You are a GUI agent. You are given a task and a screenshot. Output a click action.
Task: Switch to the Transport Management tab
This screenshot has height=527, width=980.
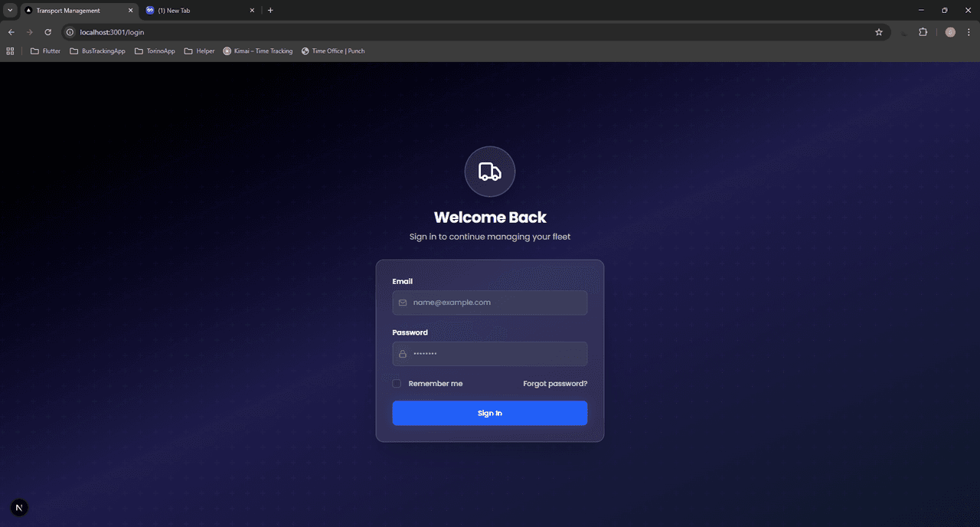79,11
